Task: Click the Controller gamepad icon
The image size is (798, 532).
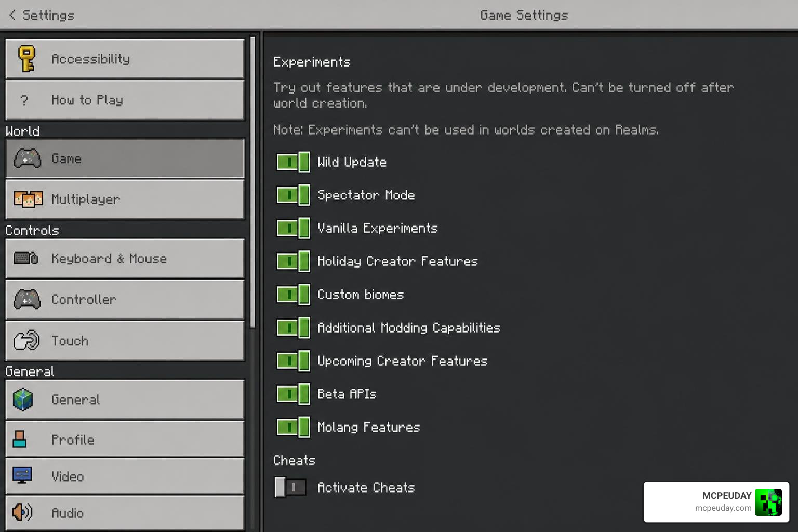Action: tap(27, 299)
